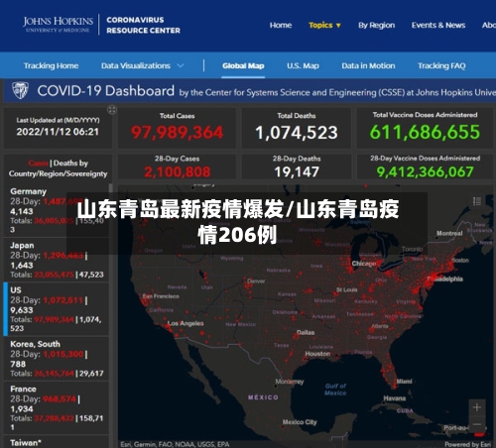Click the Topics arrow indicator

tap(338, 26)
